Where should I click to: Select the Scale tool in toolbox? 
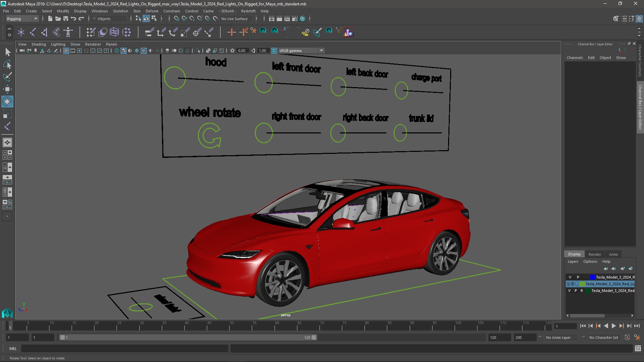pos(7,114)
